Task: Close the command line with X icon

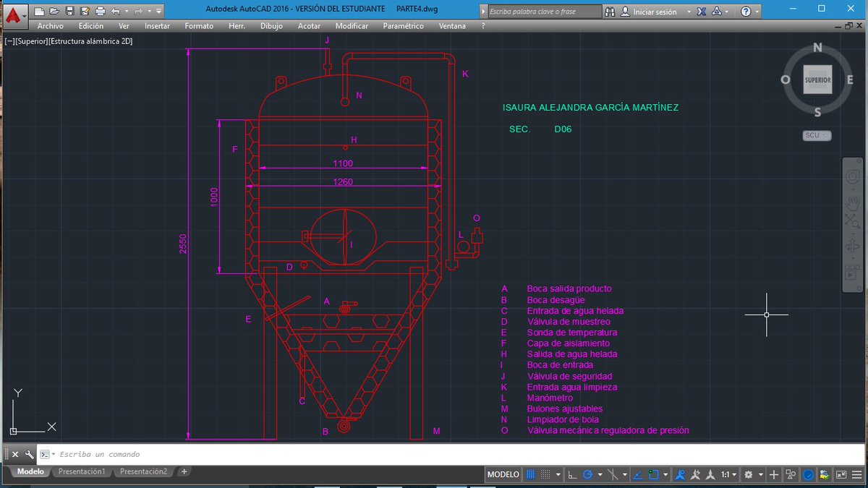Action: pyautogui.click(x=15, y=454)
